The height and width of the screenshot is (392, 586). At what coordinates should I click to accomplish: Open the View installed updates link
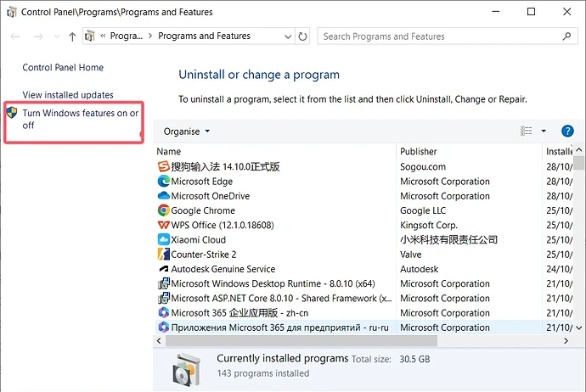[x=68, y=95]
